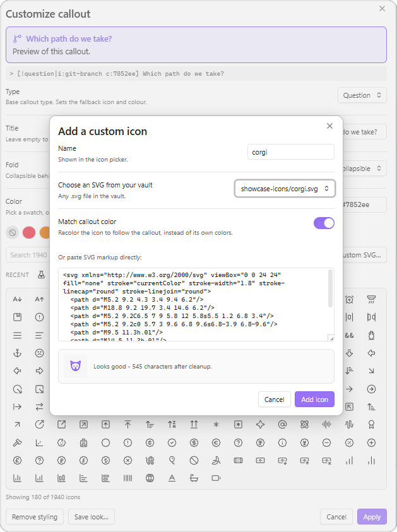Select the ban circle-slash icon
This screenshot has width=397, height=532.
click(194, 461)
